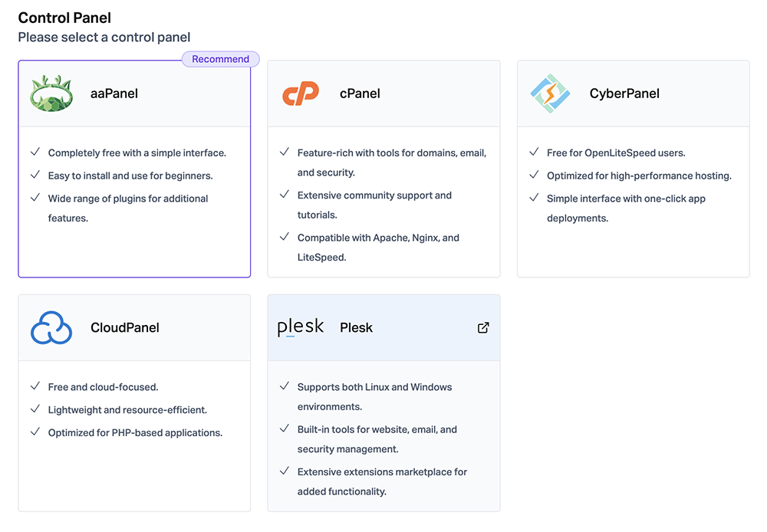Viewport: 767px width, 532px height.
Task: Click the aaPanel green bowl logo
Action: (x=51, y=94)
